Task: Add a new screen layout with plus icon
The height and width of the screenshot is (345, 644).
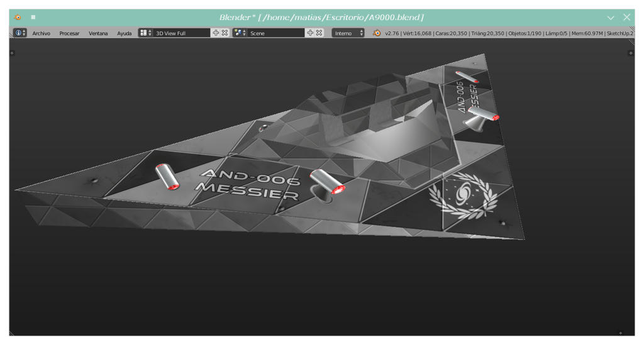Action: [x=216, y=33]
